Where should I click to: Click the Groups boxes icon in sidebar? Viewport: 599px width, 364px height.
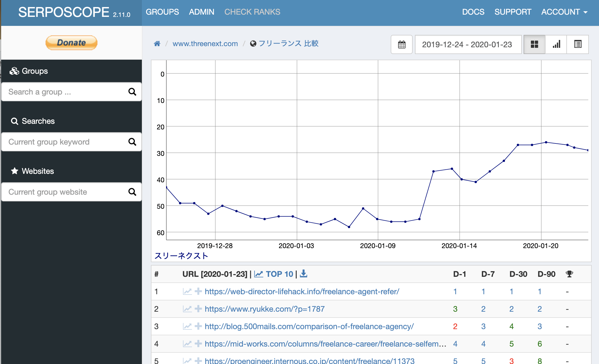[x=14, y=71]
